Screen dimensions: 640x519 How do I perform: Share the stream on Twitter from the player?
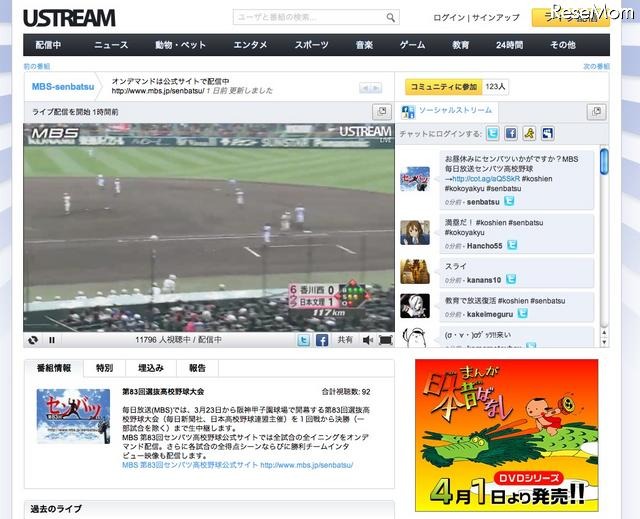click(x=303, y=339)
